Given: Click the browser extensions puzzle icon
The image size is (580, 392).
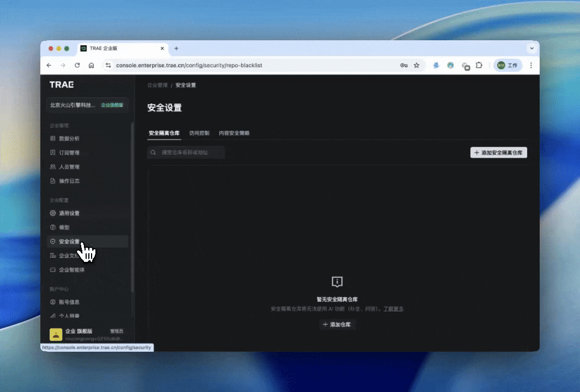Looking at the screenshot, I should [479, 65].
